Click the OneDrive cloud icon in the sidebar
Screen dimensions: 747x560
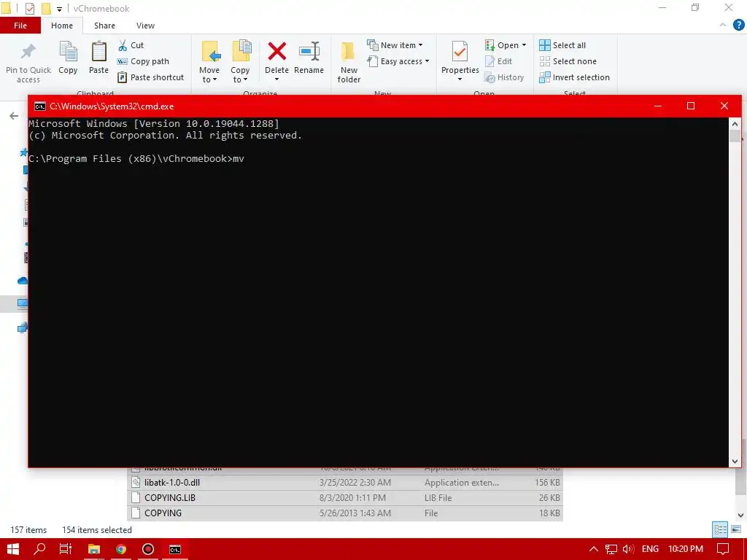coord(23,281)
